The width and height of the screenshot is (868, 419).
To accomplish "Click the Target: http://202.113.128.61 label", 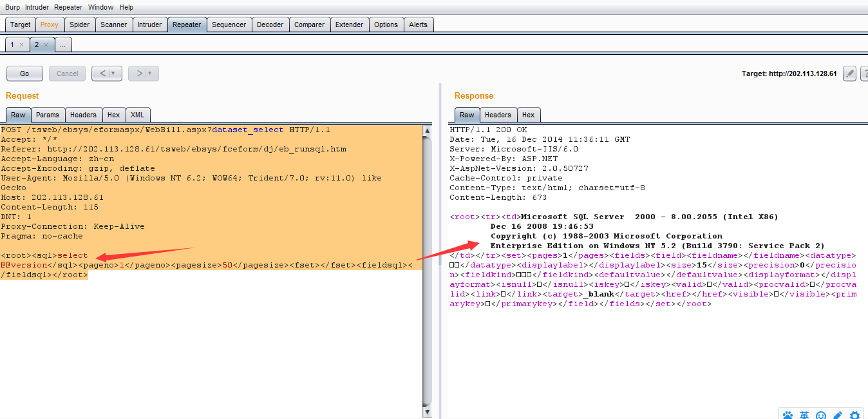I will click(789, 73).
